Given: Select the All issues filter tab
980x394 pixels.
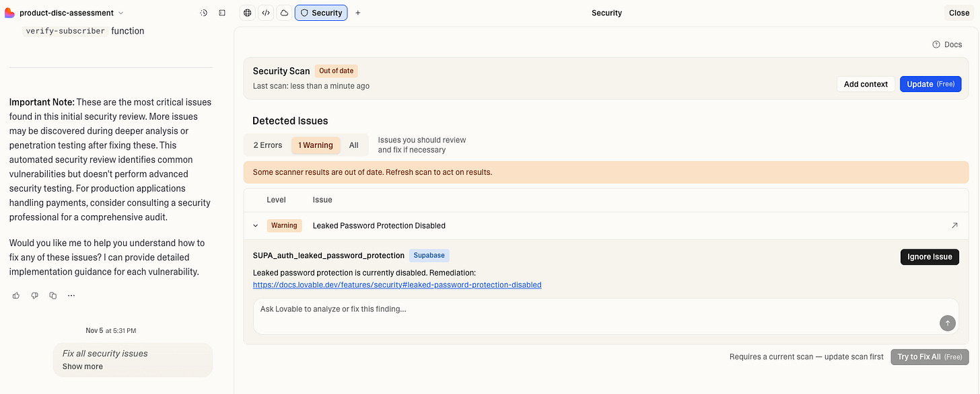Looking at the screenshot, I should point(354,145).
